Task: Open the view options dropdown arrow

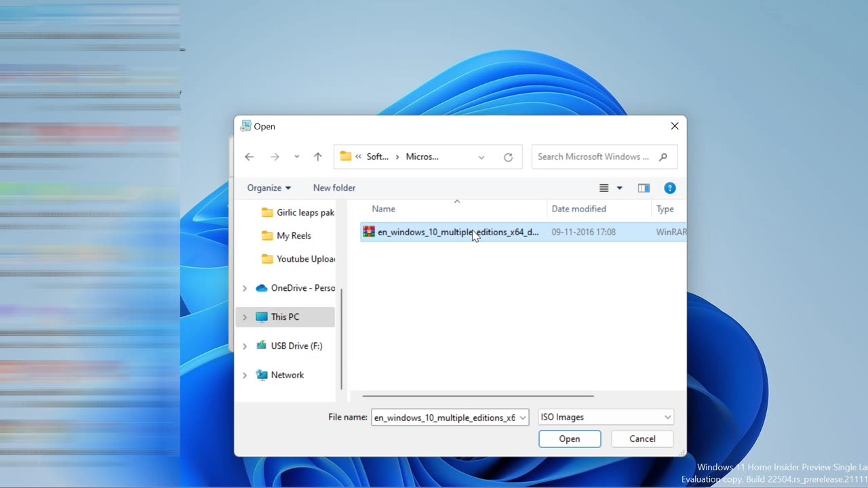Action: (619, 188)
